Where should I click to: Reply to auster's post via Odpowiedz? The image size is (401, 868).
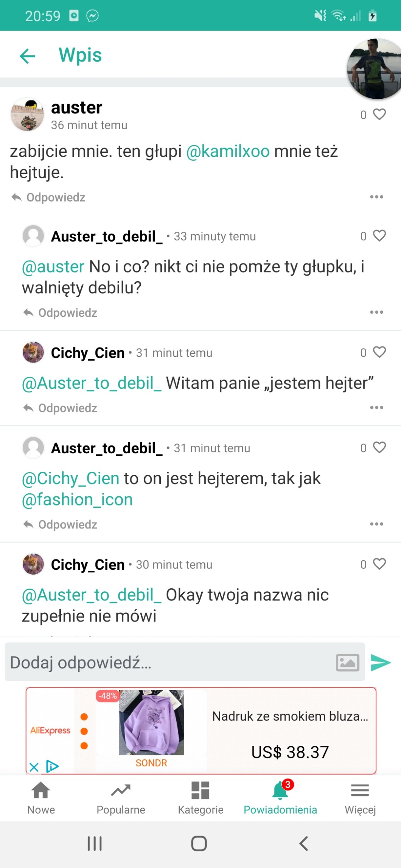click(x=48, y=197)
